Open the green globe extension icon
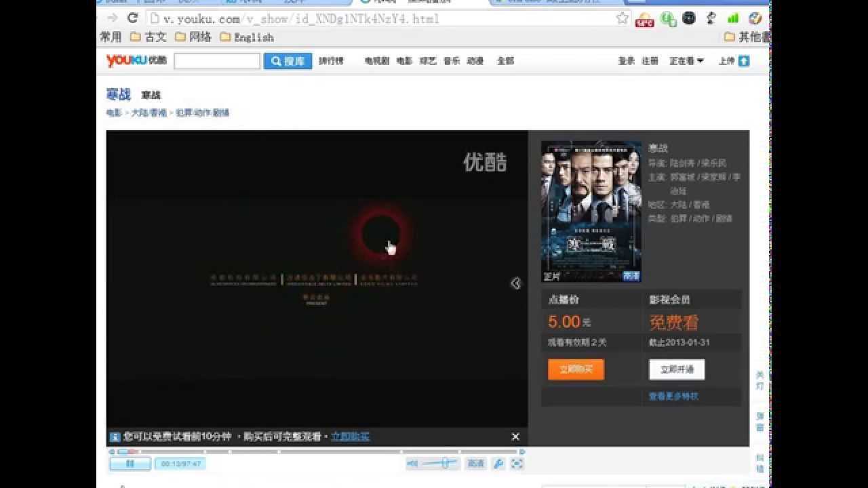 668,19
